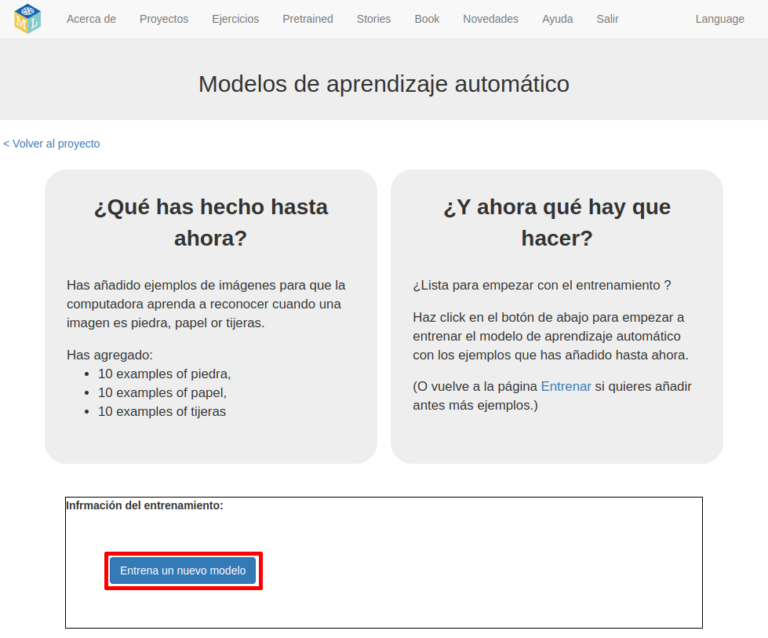Follow the Entrenar link in the text
Viewport: 768px width, 638px height.
click(566, 386)
